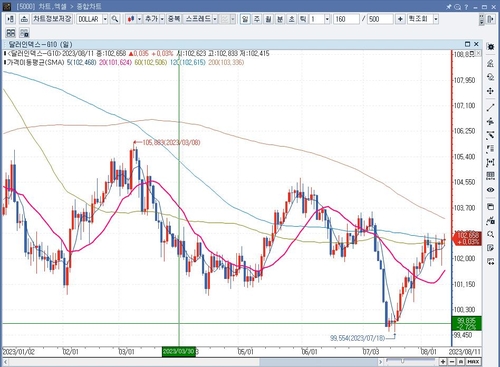Select the daily (일) period button
Viewport: 500px width, 367px height.
(245, 19)
